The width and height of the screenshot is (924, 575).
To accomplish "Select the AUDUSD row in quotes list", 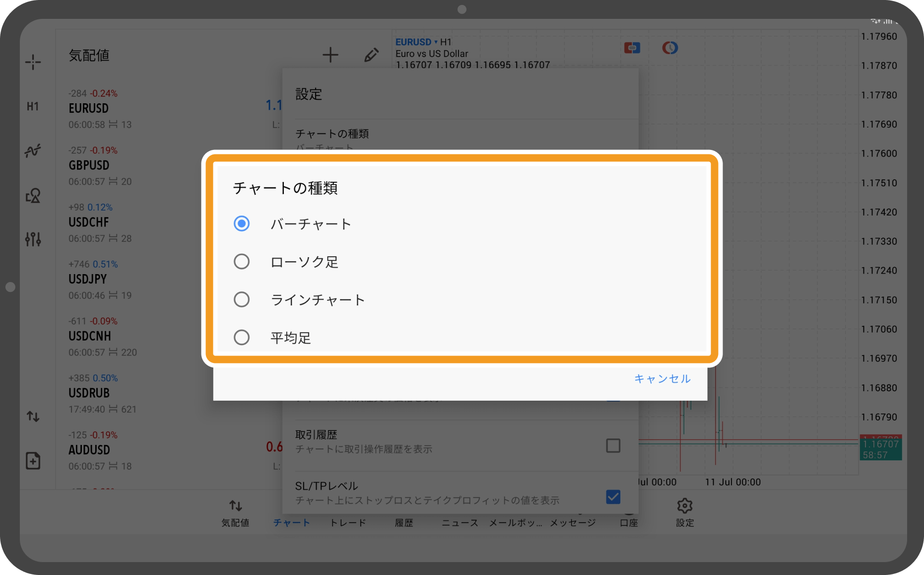I will pyautogui.click(x=169, y=451).
